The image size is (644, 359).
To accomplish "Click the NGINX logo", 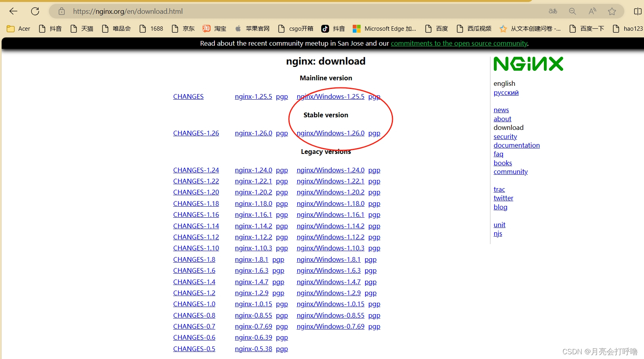I will [x=528, y=64].
